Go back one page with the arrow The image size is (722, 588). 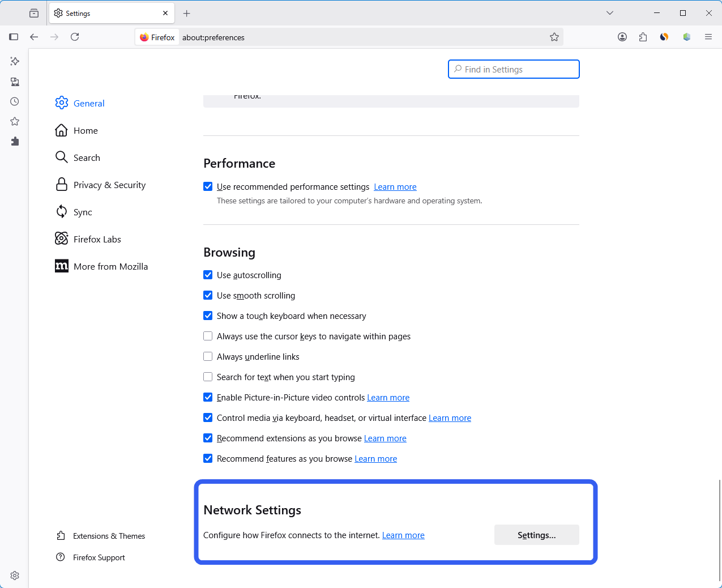[34, 37]
